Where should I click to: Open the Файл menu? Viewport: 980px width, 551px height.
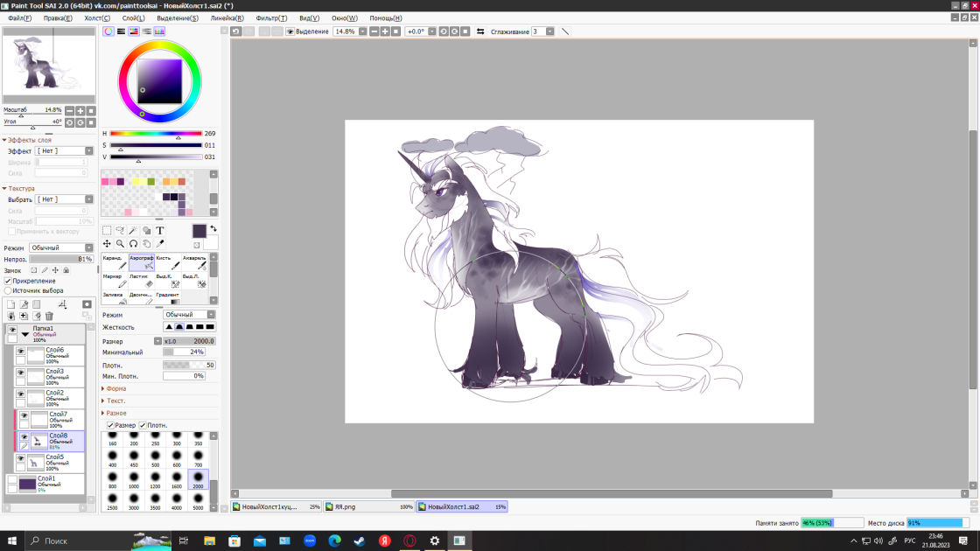(x=20, y=18)
